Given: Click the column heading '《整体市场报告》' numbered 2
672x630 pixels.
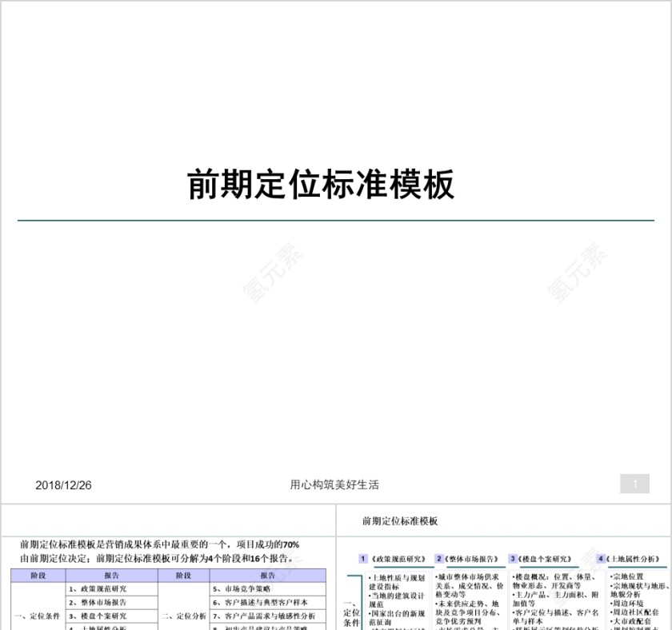Looking at the screenshot, I should tap(471, 559).
